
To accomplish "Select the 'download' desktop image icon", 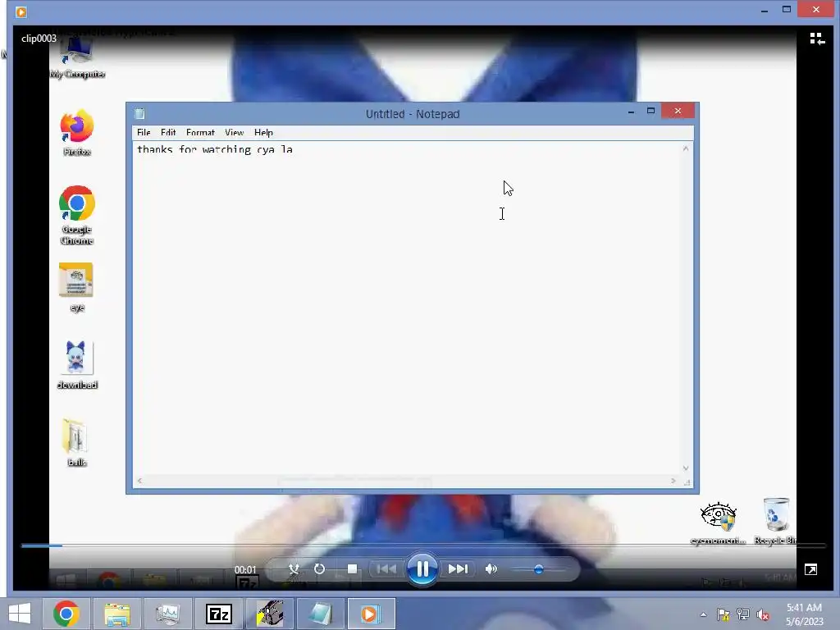I will [x=76, y=365].
